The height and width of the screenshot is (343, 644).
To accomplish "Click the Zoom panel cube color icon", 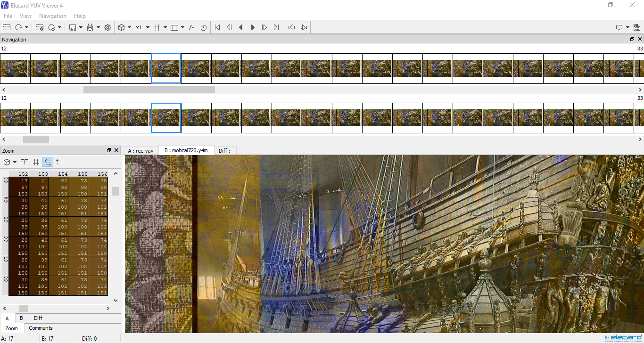I will [7, 162].
